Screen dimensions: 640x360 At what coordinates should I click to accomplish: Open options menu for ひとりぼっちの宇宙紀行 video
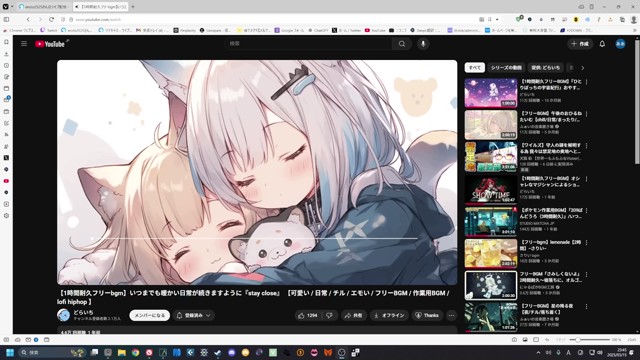(587, 82)
